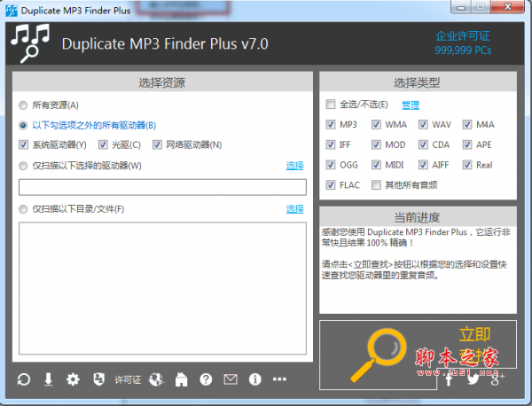The width and height of the screenshot is (532, 406).
Task: Click the 当前进度 panel header
Action: (x=418, y=217)
